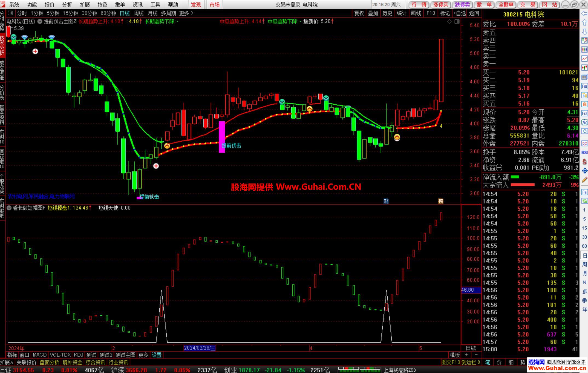Screen dimensions: 588x373
Task: Expand the 扩展 panel at bottom left
Action: (x=7, y=362)
